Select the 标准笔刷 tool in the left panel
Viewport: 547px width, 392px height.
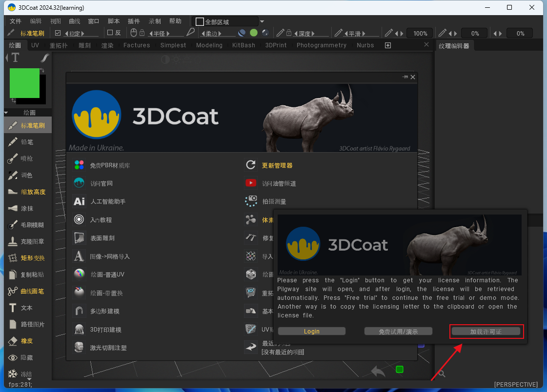pyautogui.click(x=28, y=125)
